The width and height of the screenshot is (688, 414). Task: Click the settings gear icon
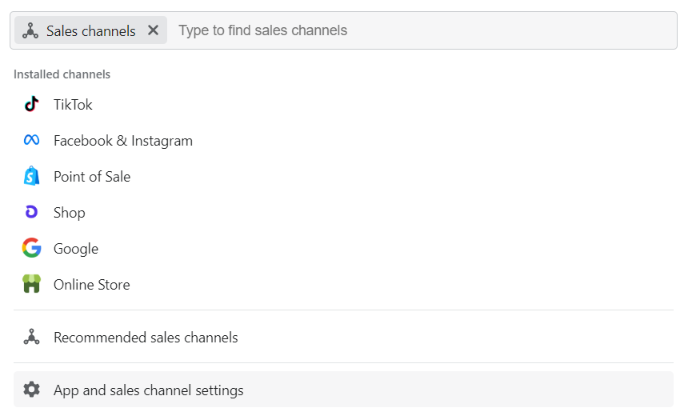(32, 390)
